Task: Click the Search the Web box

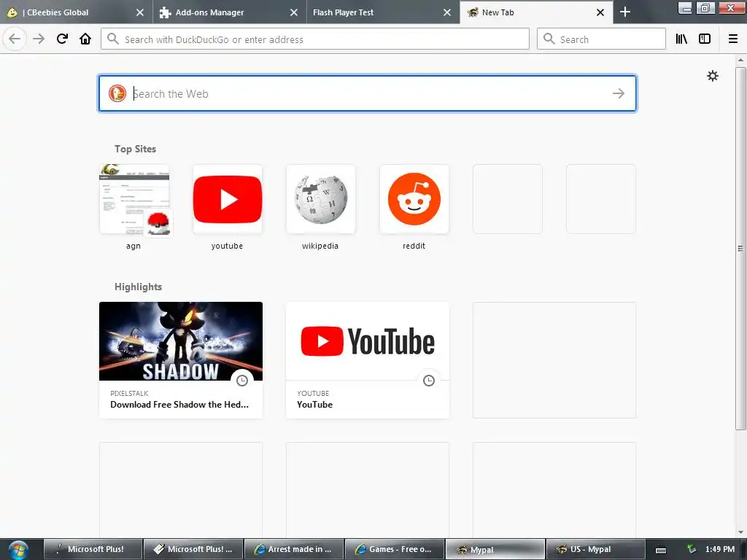Action: click(368, 93)
